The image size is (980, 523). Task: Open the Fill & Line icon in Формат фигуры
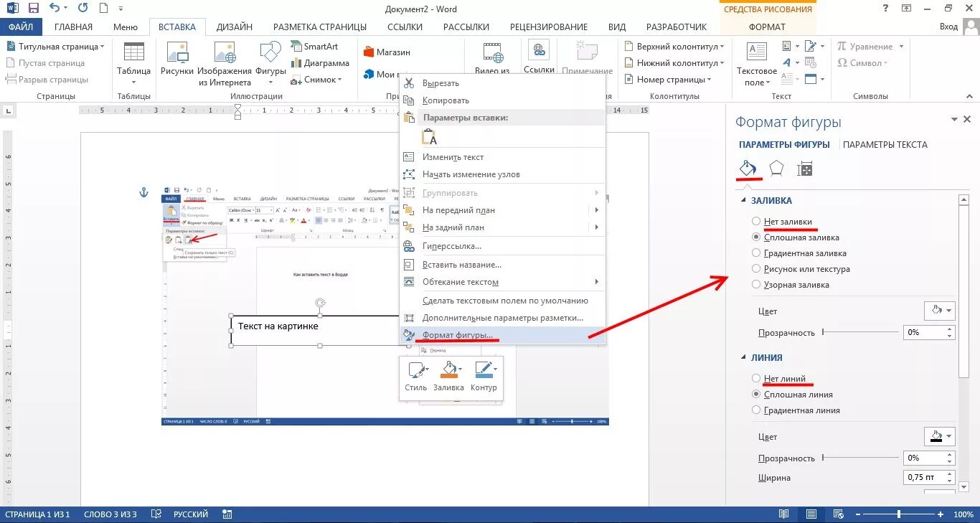coord(748,169)
